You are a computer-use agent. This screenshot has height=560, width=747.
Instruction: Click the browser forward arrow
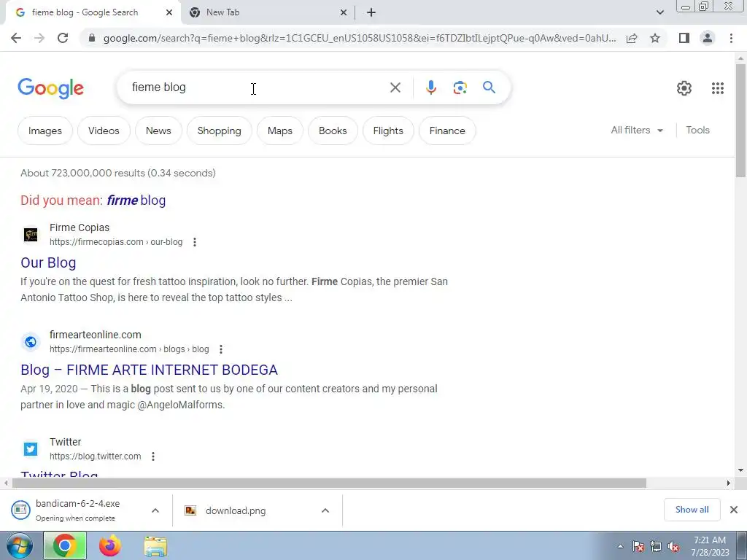tap(39, 38)
